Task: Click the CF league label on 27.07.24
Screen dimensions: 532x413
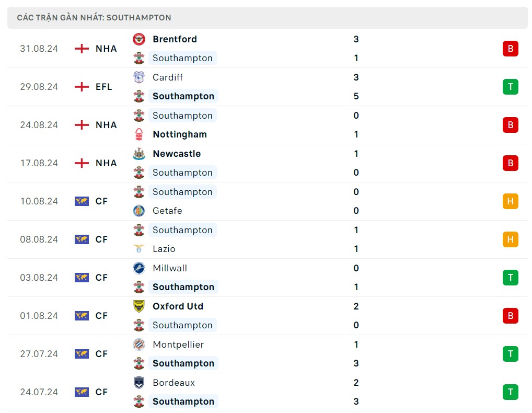Action: (x=101, y=354)
